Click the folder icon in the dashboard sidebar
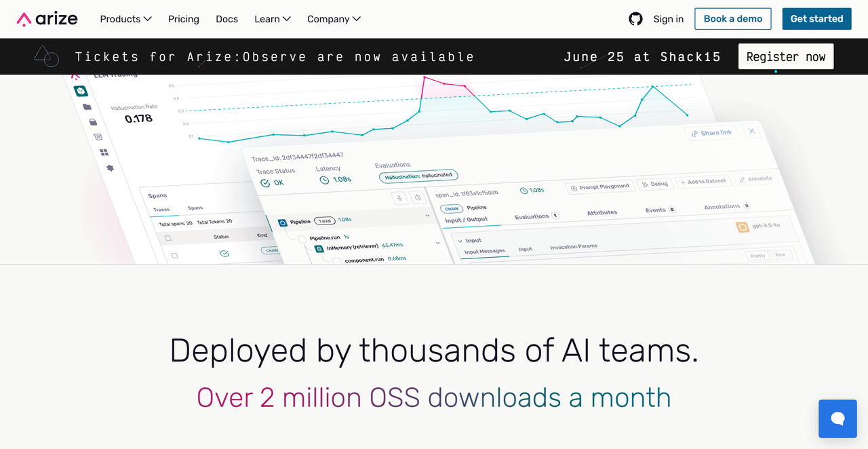This screenshot has width=868, height=449. pyautogui.click(x=87, y=107)
